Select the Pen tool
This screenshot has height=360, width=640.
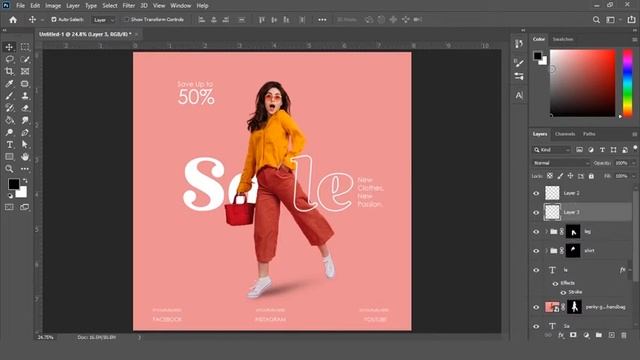tap(25, 133)
